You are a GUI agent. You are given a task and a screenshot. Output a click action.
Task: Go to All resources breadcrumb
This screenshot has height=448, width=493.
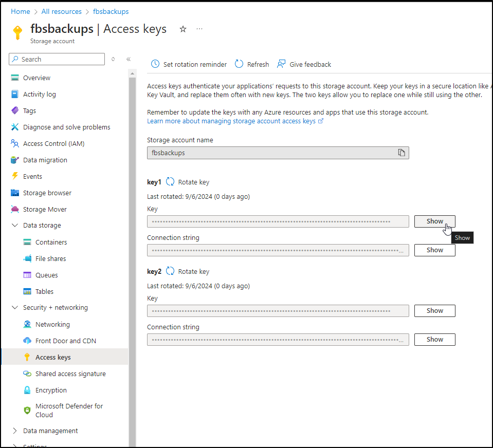pos(61,11)
